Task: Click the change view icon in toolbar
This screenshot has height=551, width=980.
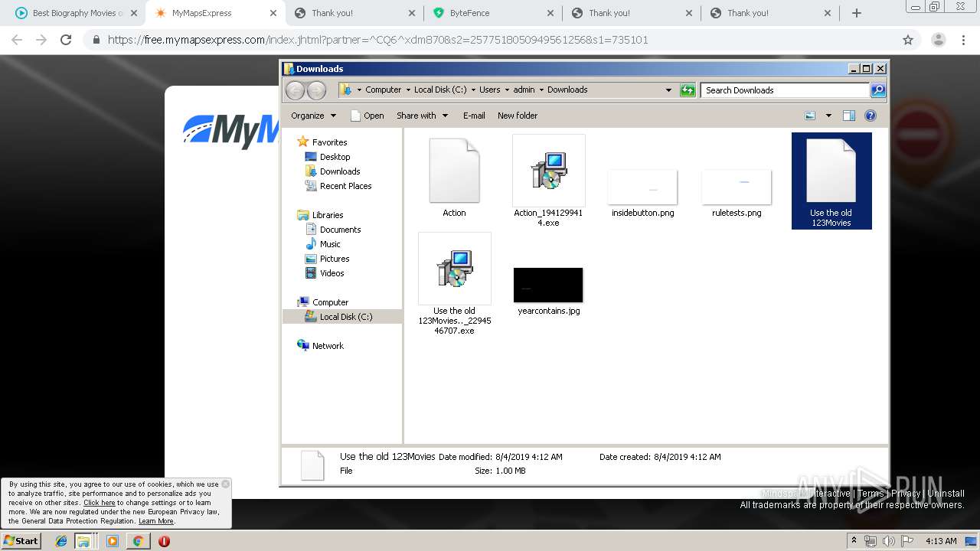Action: (x=810, y=116)
